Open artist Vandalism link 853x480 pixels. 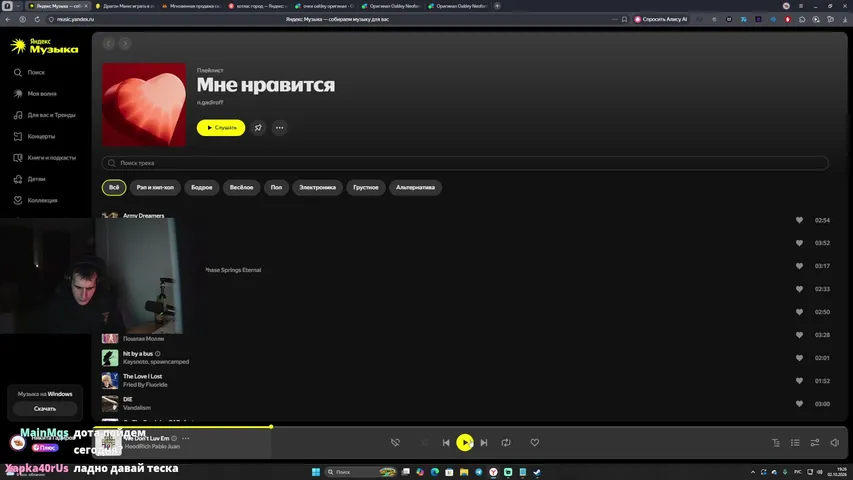pos(137,407)
